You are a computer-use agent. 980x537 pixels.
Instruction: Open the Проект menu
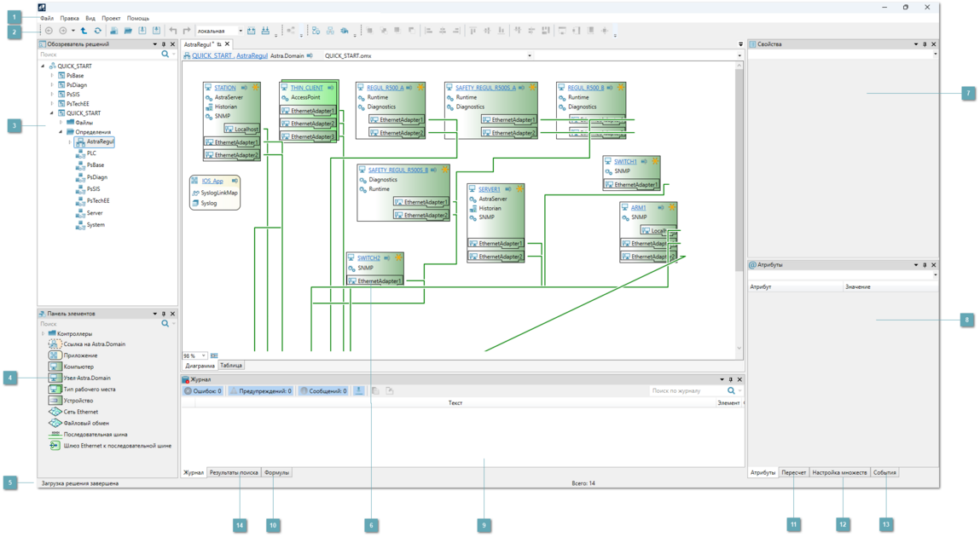click(x=111, y=18)
